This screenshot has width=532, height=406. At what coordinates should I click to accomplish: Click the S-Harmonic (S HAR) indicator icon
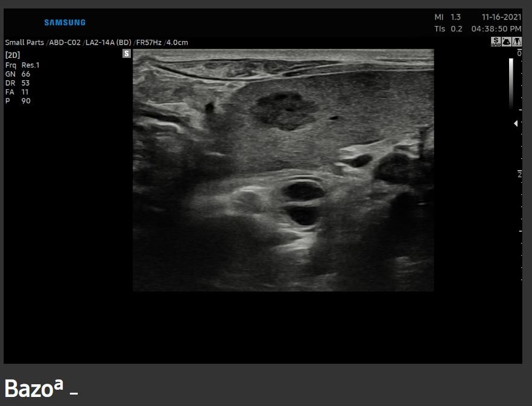pos(496,42)
